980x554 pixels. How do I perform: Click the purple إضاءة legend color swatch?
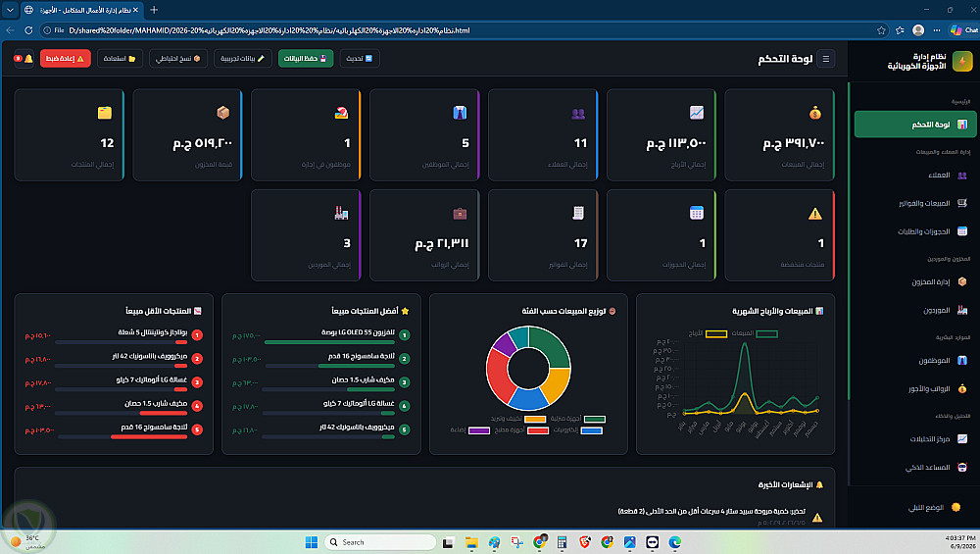tap(479, 430)
